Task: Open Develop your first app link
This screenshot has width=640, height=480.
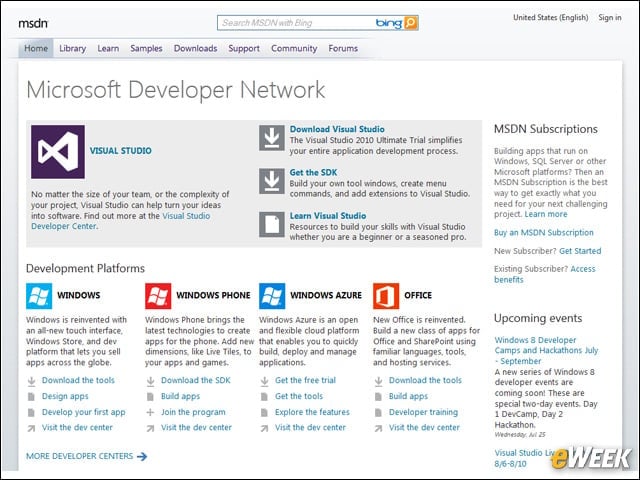Action: pos(83,412)
